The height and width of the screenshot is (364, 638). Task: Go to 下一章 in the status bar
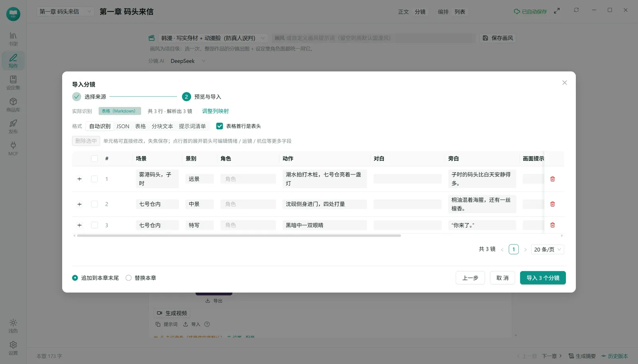[x=552, y=356]
